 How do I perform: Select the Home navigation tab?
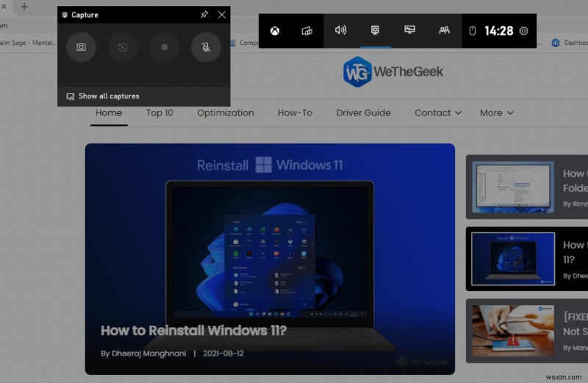[109, 113]
